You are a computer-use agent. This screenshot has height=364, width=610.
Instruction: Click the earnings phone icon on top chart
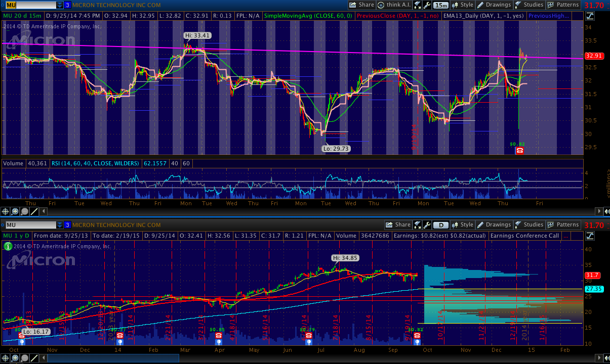tap(519, 151)
